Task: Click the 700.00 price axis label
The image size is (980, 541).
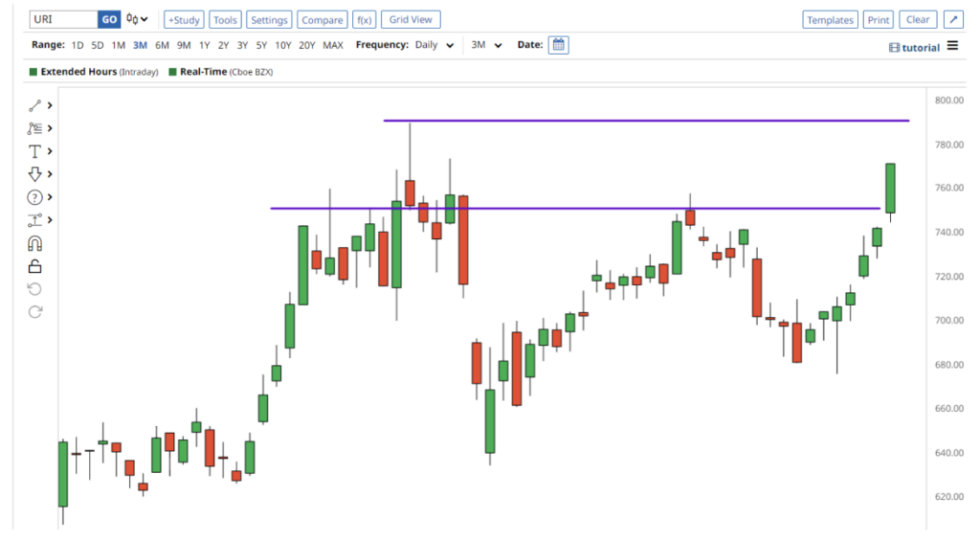Action: (948, 320)
